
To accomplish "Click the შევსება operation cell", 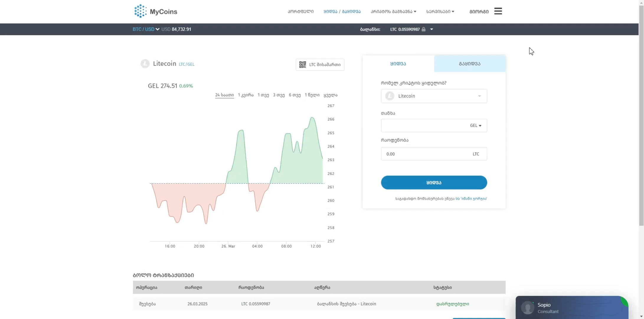I will click(x=147, y=304).
